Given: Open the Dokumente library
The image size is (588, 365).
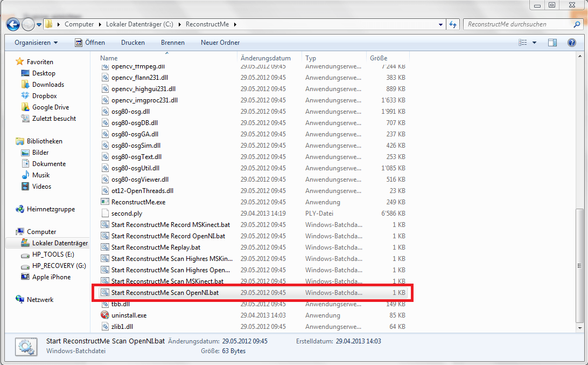Looking at the screenshot, I should 49,164.
